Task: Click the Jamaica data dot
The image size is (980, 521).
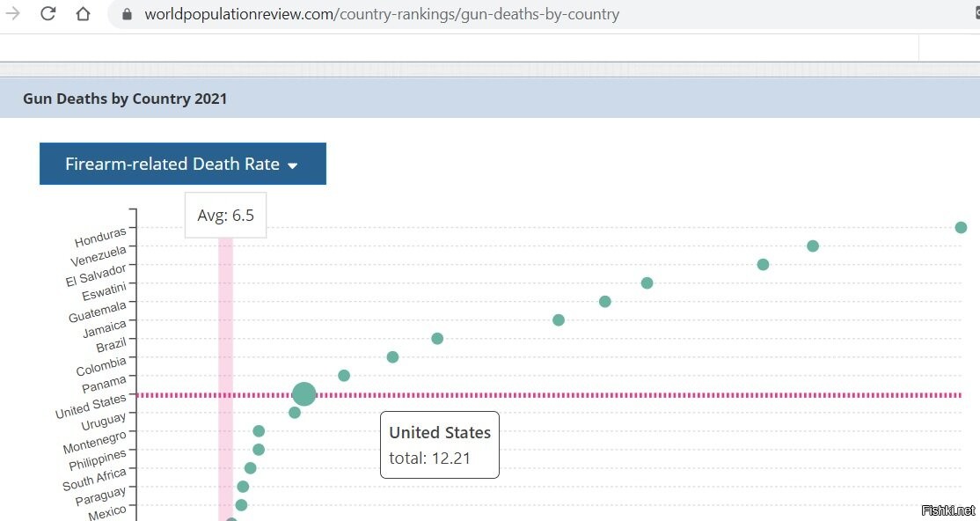Action: (x=558, y=320)
